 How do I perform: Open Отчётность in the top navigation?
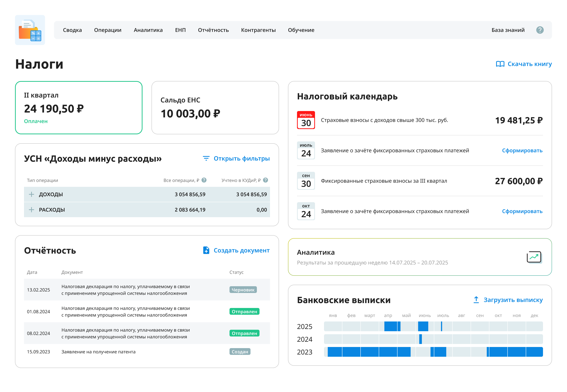tap(213, 30)
